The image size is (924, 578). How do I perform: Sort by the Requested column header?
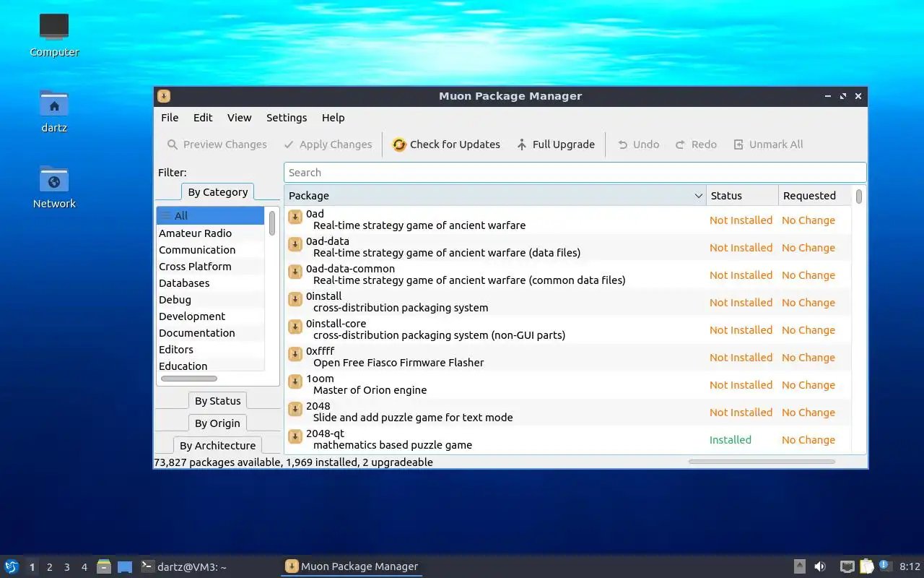click(815, 196)
